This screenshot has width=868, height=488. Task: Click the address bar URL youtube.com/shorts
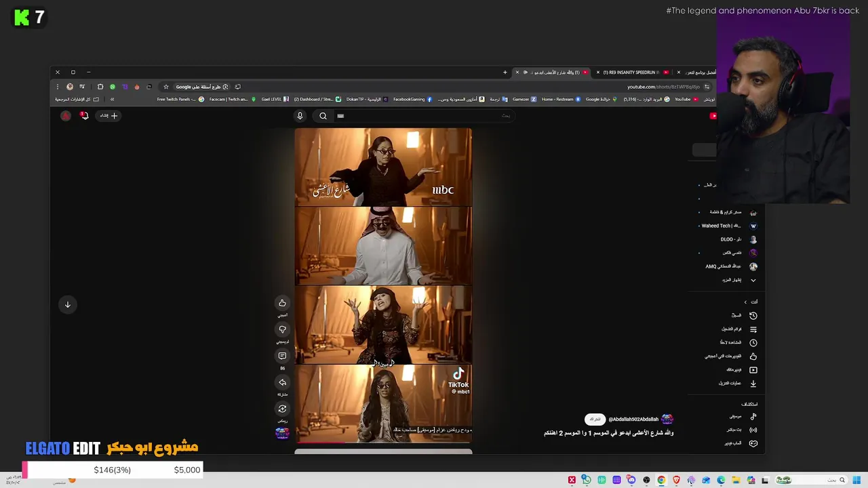coord(663,87)
